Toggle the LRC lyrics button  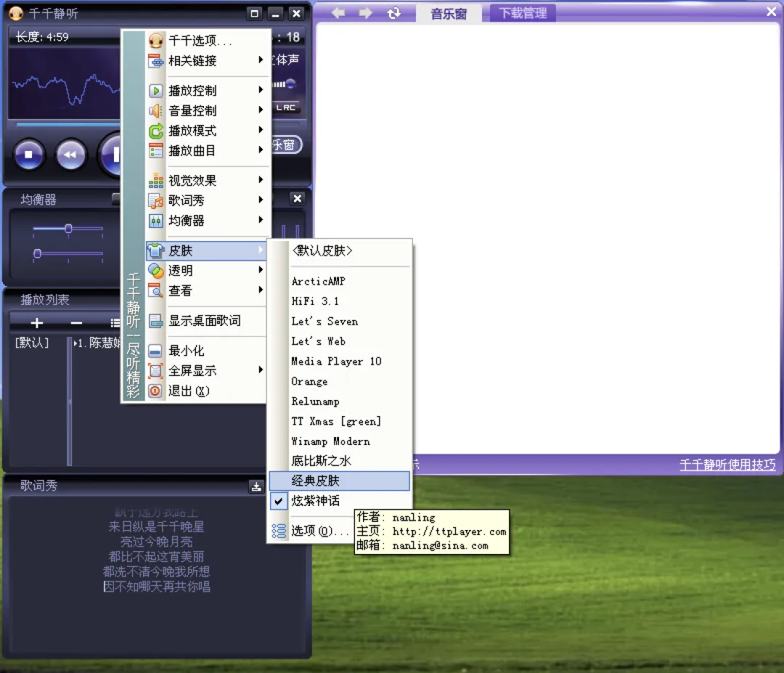[286, 107]
